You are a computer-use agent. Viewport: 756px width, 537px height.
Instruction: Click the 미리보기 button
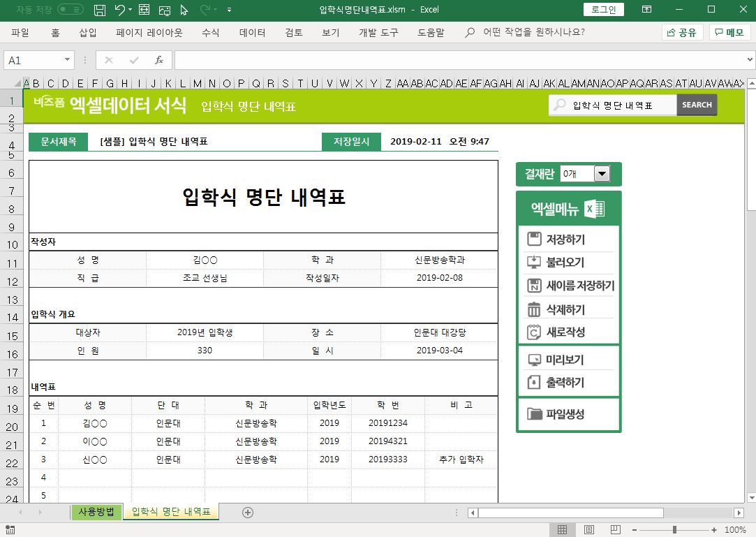565,360
